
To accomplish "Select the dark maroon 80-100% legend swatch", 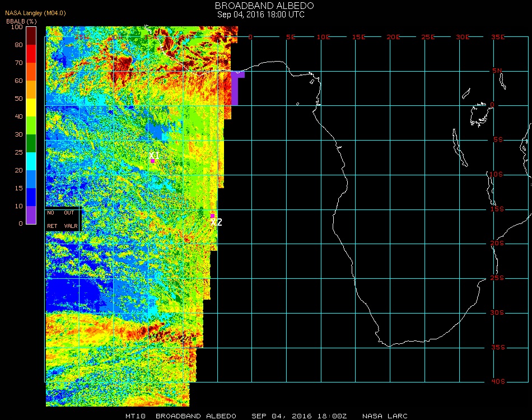I will coord(31,36).
